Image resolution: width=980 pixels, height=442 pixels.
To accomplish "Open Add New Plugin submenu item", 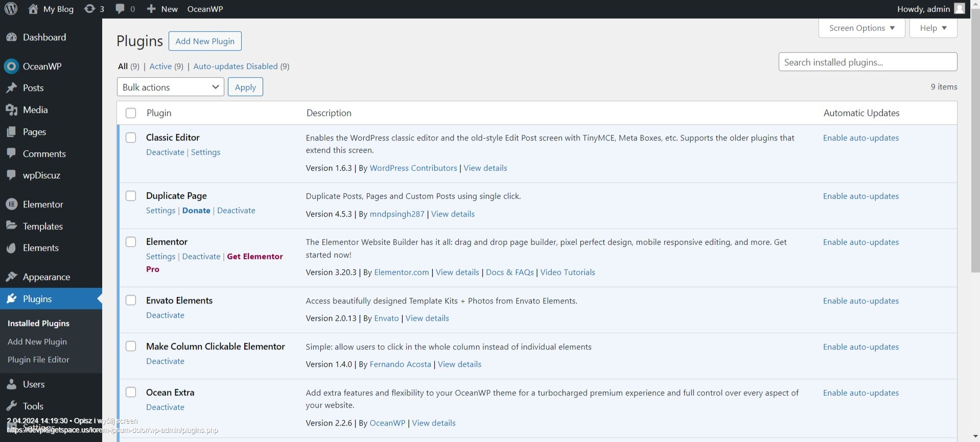I will tap(37, 341).
